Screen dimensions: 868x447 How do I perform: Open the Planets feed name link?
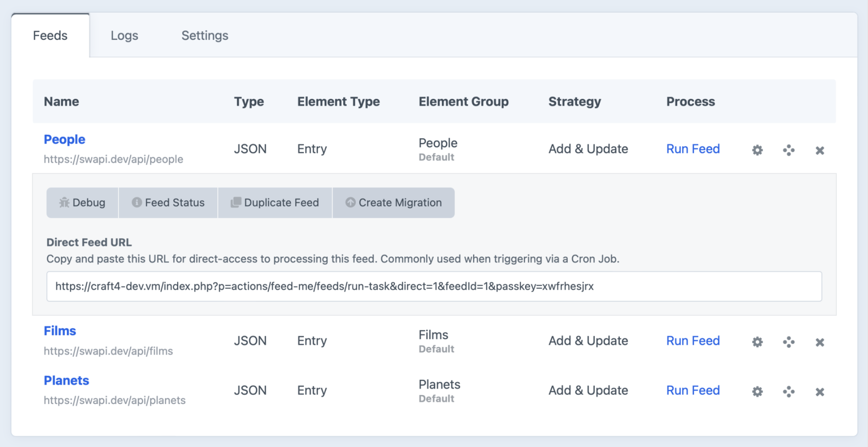(66, 380)
